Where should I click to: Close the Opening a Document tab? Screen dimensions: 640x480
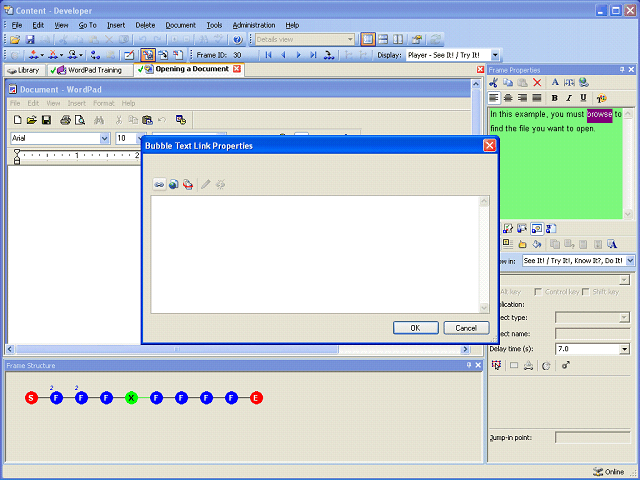[237, 69]
